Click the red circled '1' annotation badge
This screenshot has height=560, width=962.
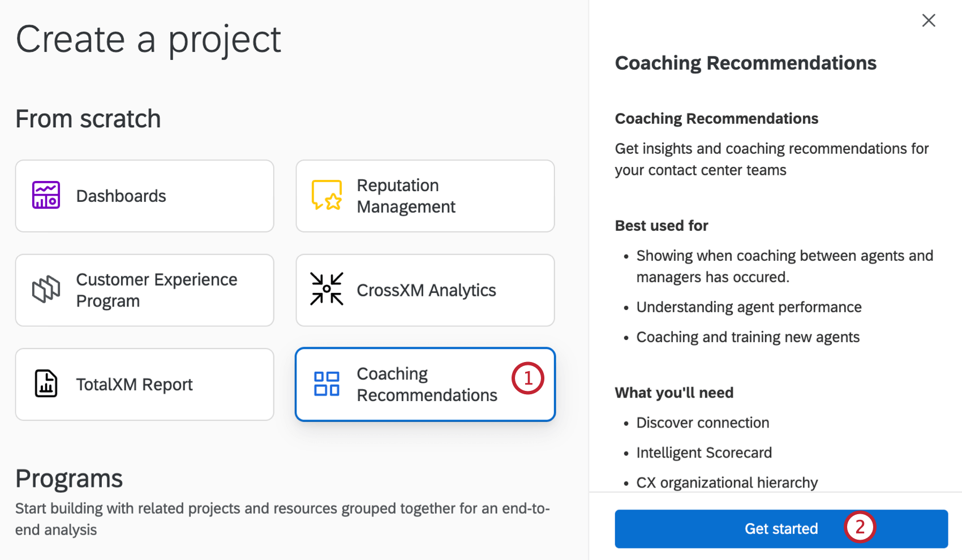tap(527, 378)
